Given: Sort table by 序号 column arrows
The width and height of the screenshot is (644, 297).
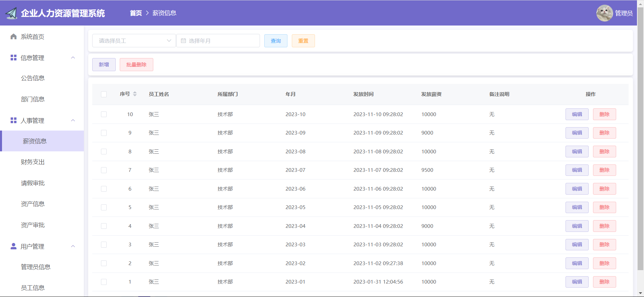Looking at the screenshot, I should click(x=135, y=94).
